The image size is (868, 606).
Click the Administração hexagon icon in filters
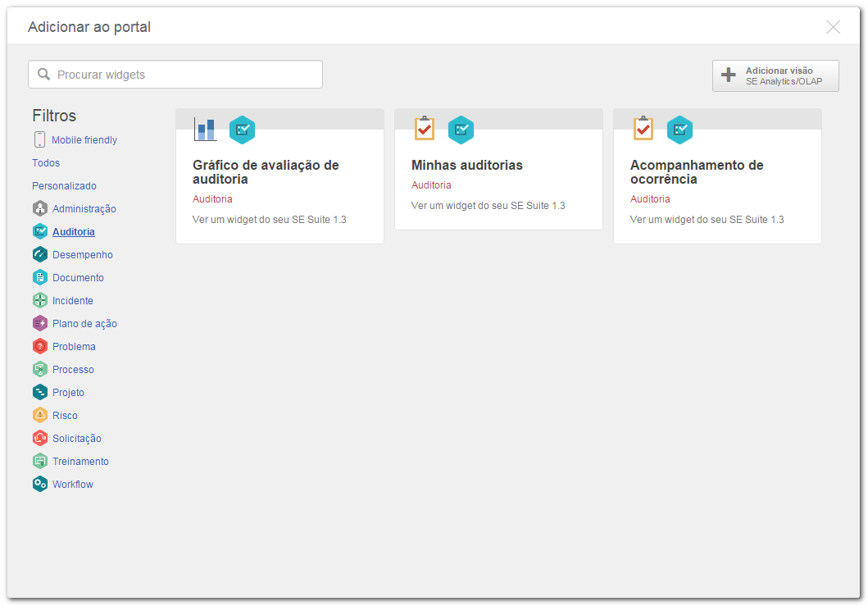coord(40,208)
